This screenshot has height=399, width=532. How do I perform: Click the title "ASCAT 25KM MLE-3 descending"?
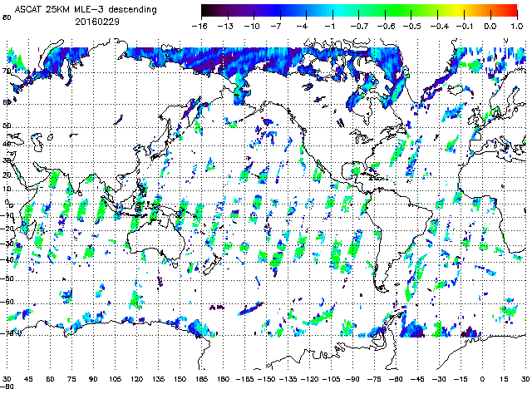tap(86, 9)
